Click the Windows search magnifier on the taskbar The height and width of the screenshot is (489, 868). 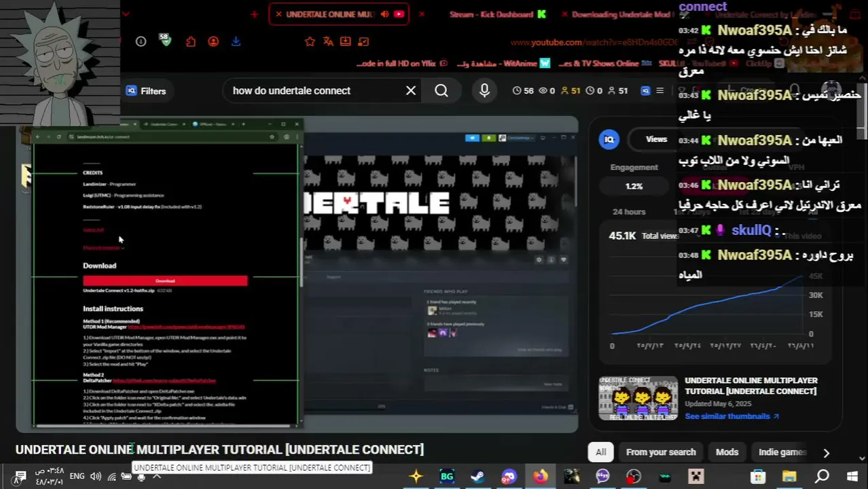click(822, 477)
